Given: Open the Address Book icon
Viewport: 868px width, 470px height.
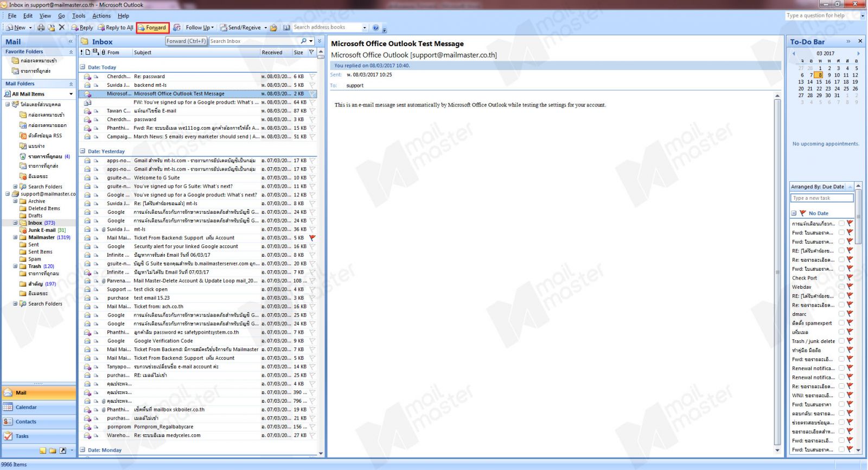Looking at the screenshot, I should point(286,27).
